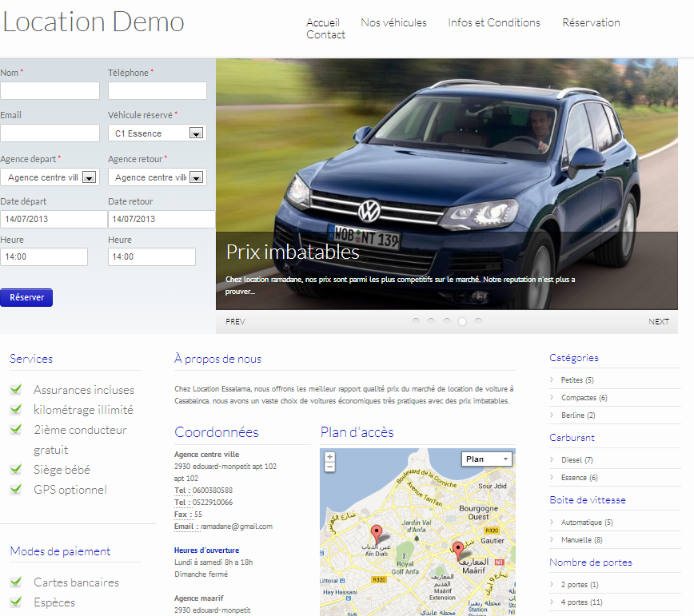Screen dimensions: 694x616
Task: Open the Compactes (6) category
Action: 584,398
